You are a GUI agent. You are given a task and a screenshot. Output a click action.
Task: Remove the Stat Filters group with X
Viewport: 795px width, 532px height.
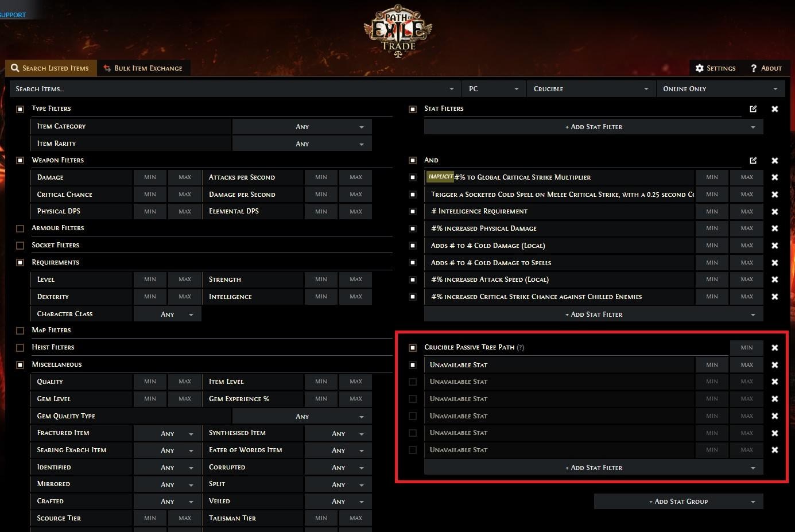774,109
